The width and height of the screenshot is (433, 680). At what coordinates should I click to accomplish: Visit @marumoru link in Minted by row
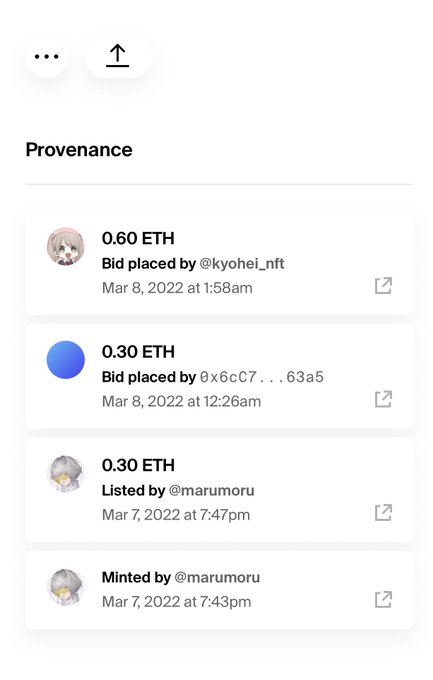(217, 578)
